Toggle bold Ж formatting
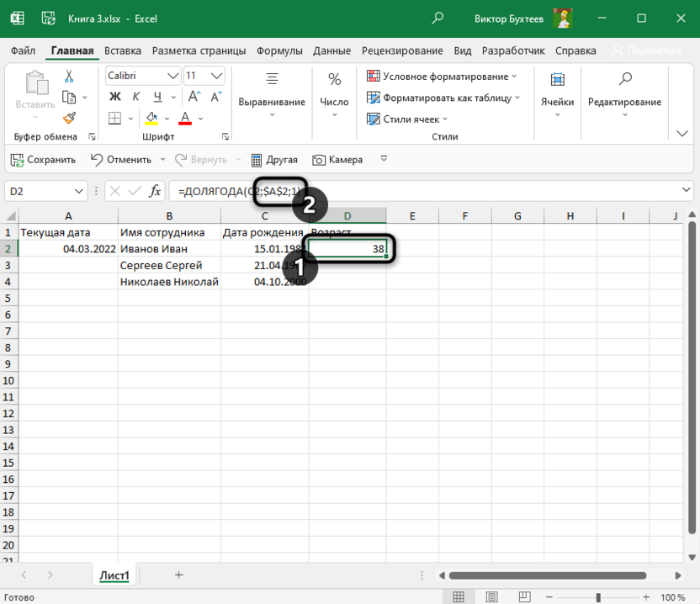Image resolution: width=700 pixels, height=604 pixels. pos(115,97)
